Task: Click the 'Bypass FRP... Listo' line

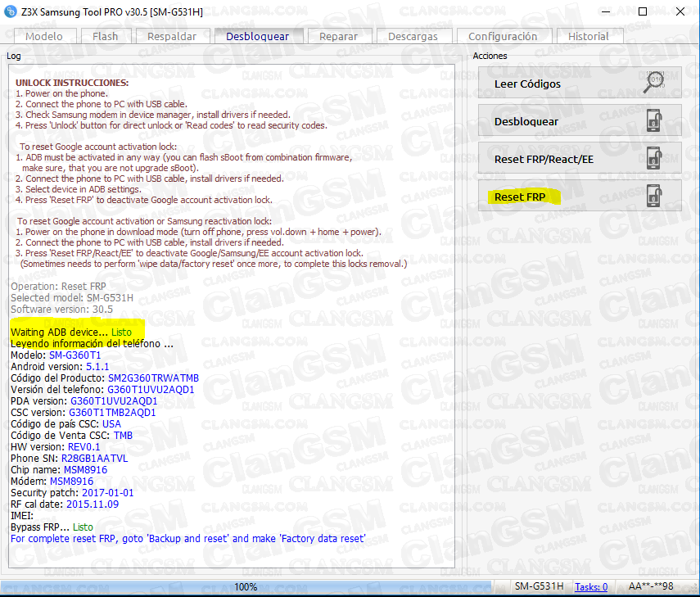Action: pyautogui.click(x=52, y=527)
